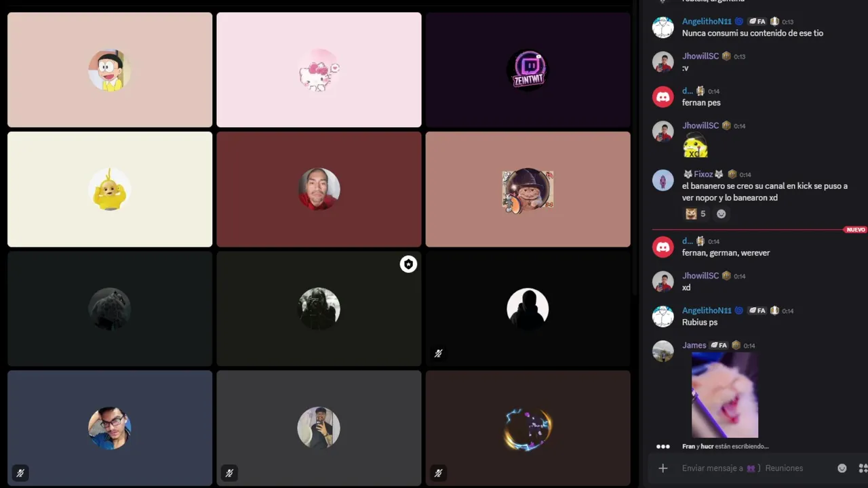The width and height of the screenshot is (868, 488).
Task: Open AngelithoN11 name on 'Rubius ps' message
Action: pyautogui.click(x=707, y=310)
